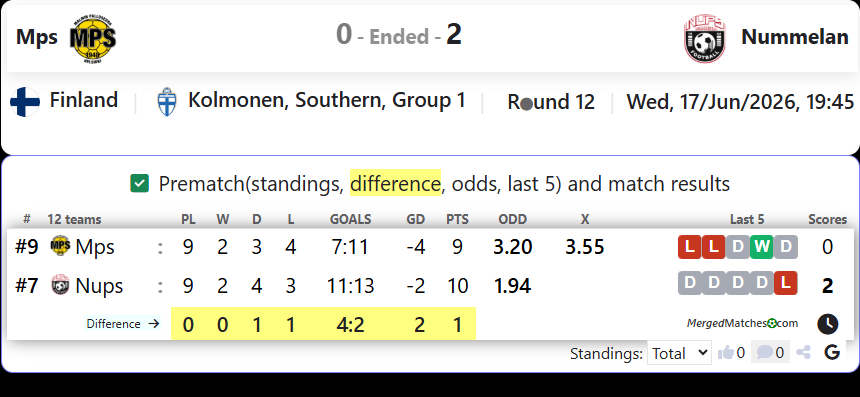Click the Finland country name
The height and width of the screenshot is (397, 860).
(x=84, y=100)
